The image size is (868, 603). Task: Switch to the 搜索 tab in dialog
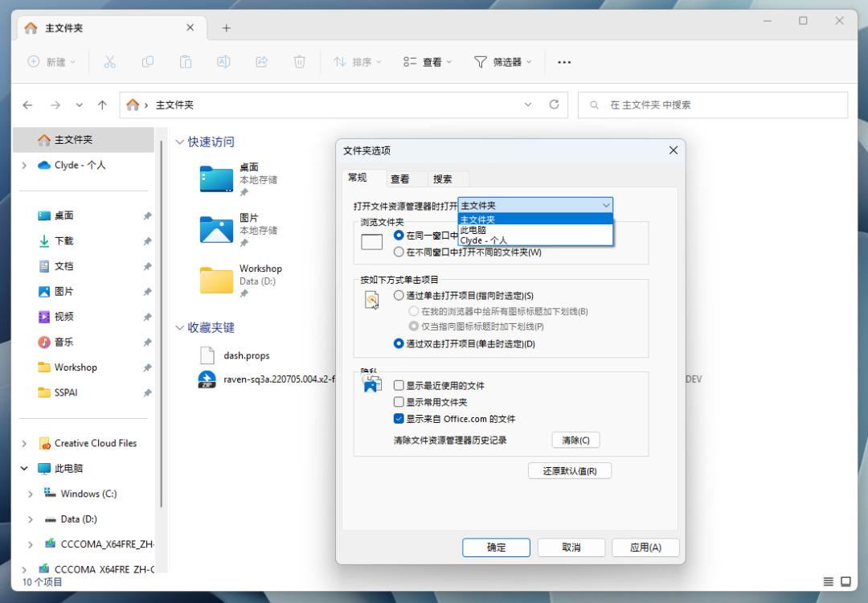(442, 178)
